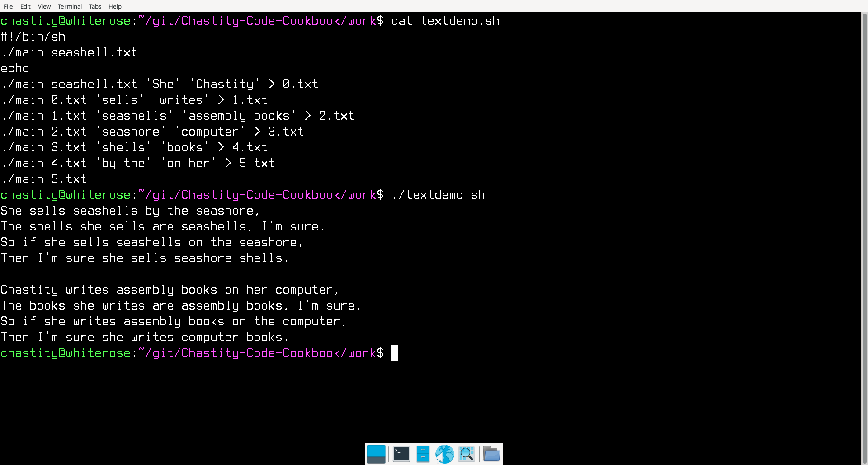The image size is (868, 465).
Task: Open the Edit menu
Action: (25, 6)
